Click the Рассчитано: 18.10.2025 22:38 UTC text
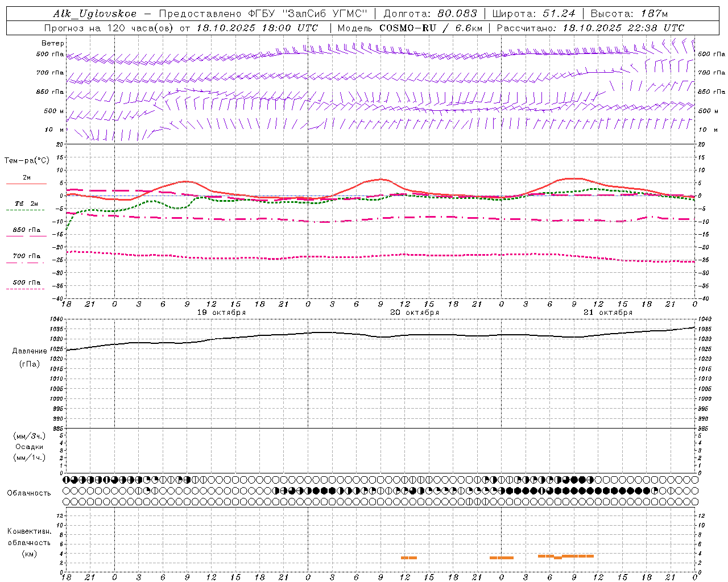The height and width of the screenshot is (582, 728). click(x=590, y=28)
